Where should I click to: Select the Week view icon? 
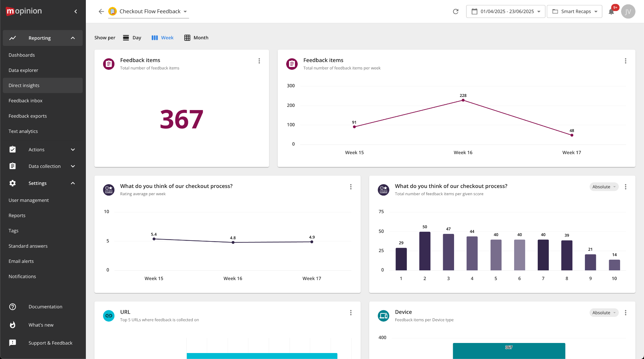click(x=155, y=38)
